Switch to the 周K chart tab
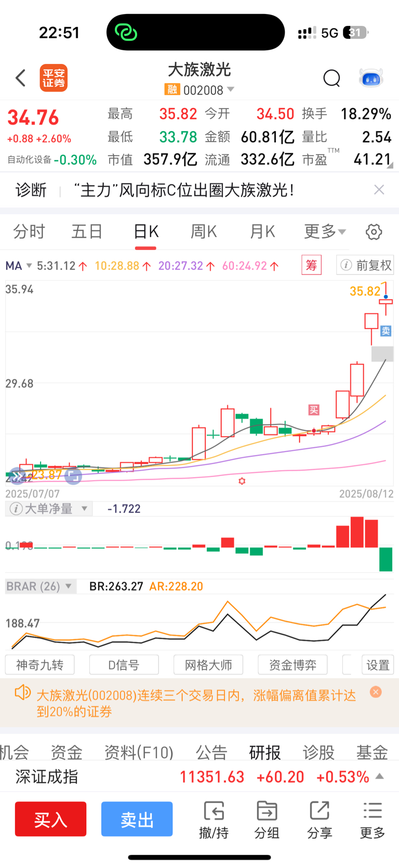This screenshot has width=399, height=868. tap(204, 231)
